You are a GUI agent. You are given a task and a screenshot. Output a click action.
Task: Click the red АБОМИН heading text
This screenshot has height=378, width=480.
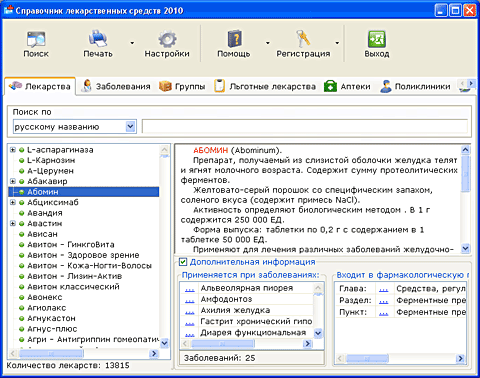click(x=211, y=150)
